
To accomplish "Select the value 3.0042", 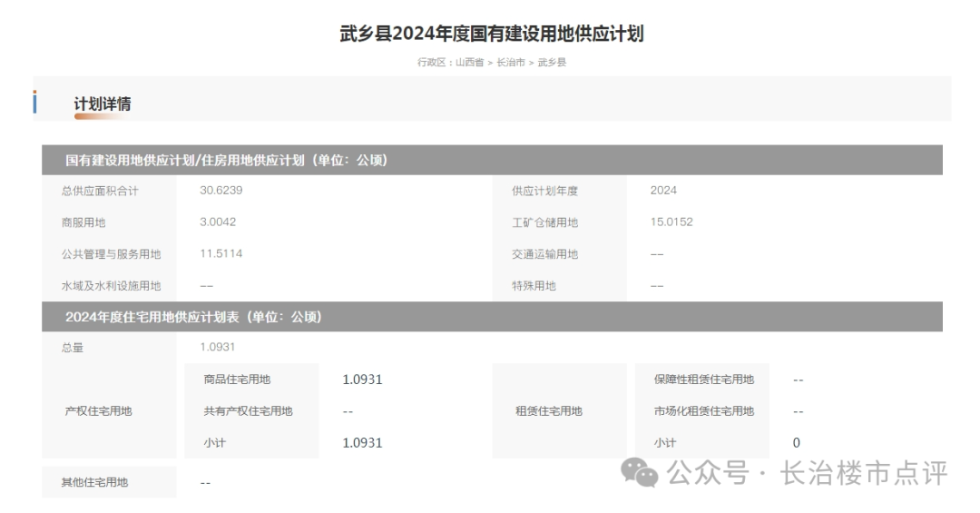I will [218, 222].
